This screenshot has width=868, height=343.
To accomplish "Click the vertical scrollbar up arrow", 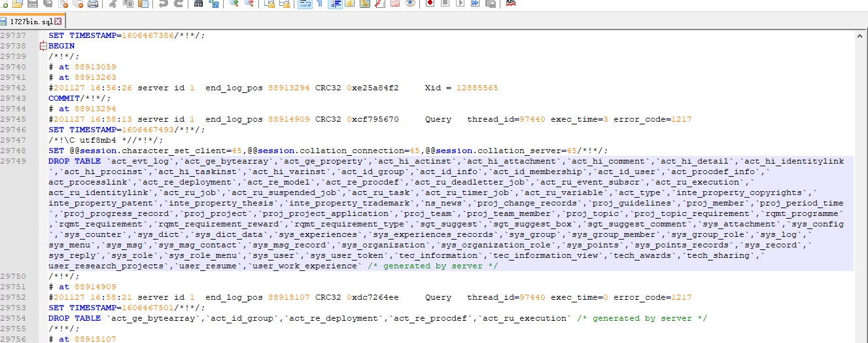I will point(861,35).
